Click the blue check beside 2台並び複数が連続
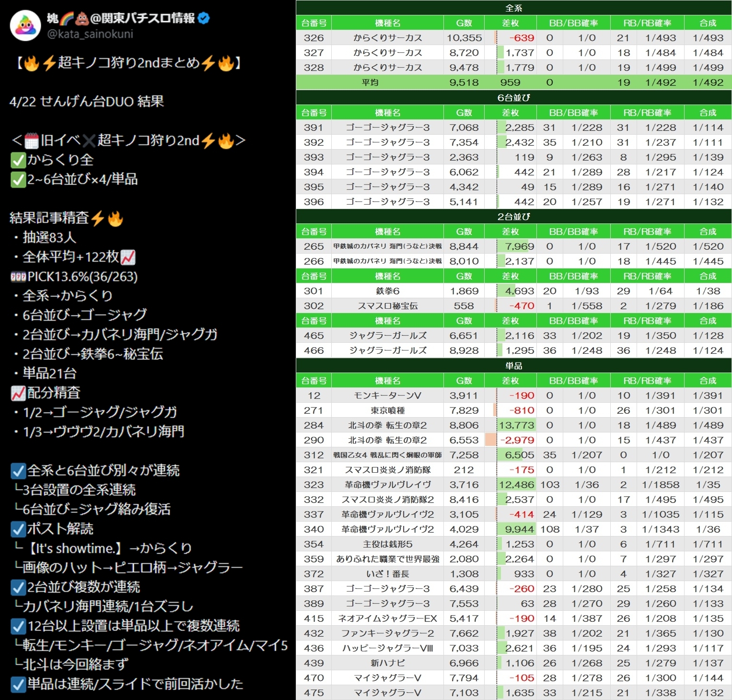 18,587
